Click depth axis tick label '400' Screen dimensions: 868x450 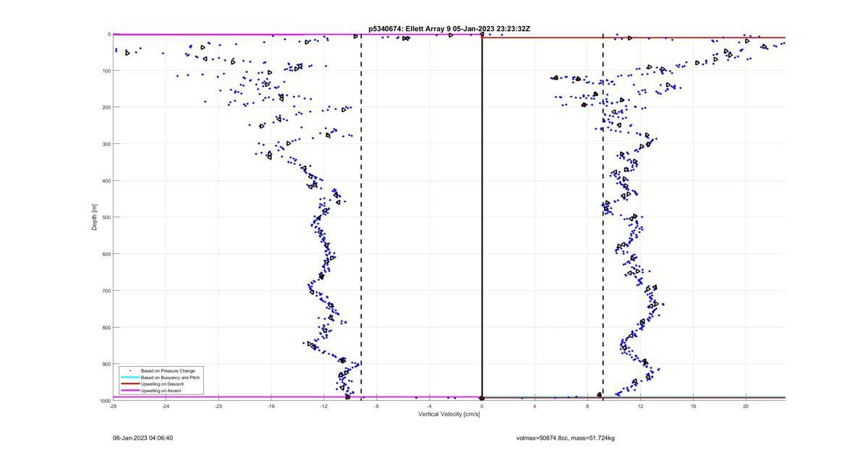106,181
